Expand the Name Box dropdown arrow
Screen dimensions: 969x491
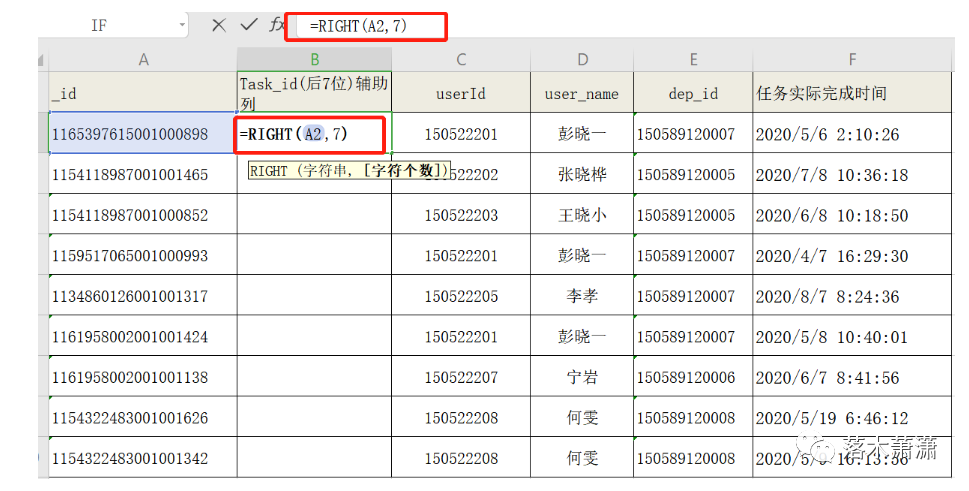(x=182, y=25)
